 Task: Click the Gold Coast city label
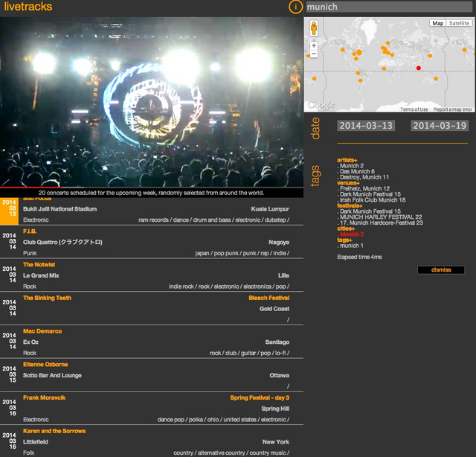coord(274,309)
